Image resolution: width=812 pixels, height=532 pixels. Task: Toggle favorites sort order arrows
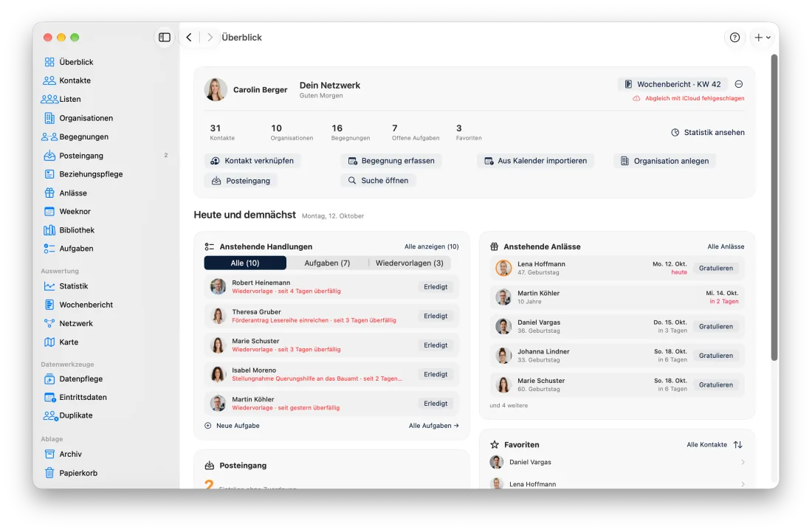(x=738, y=444)
